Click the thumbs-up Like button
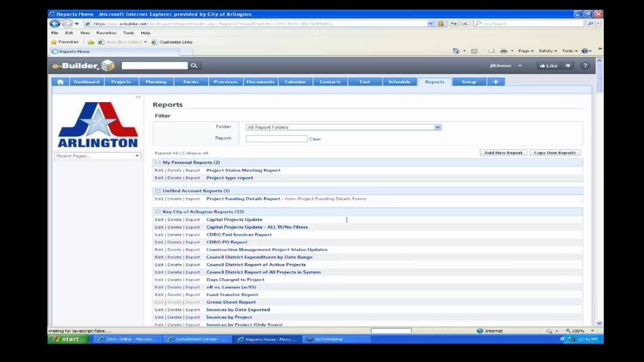644x362 pixels. [548, 66]
